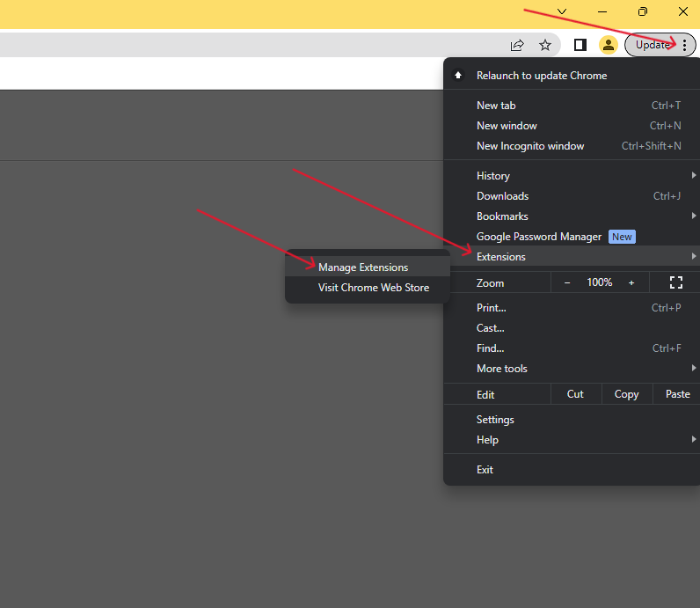Choose Print from the menu
Viewport: 700px width, 608px height.
(x=572, y=308)
